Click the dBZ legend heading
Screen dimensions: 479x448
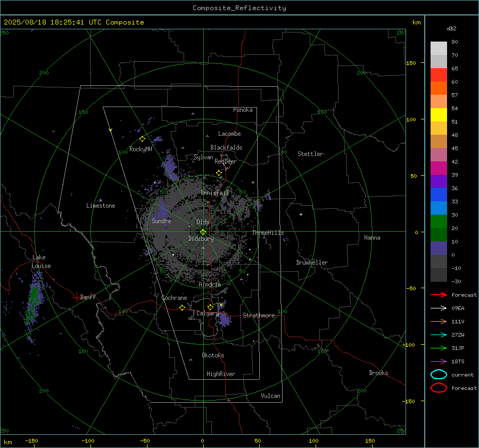click(x=451, y=28)
